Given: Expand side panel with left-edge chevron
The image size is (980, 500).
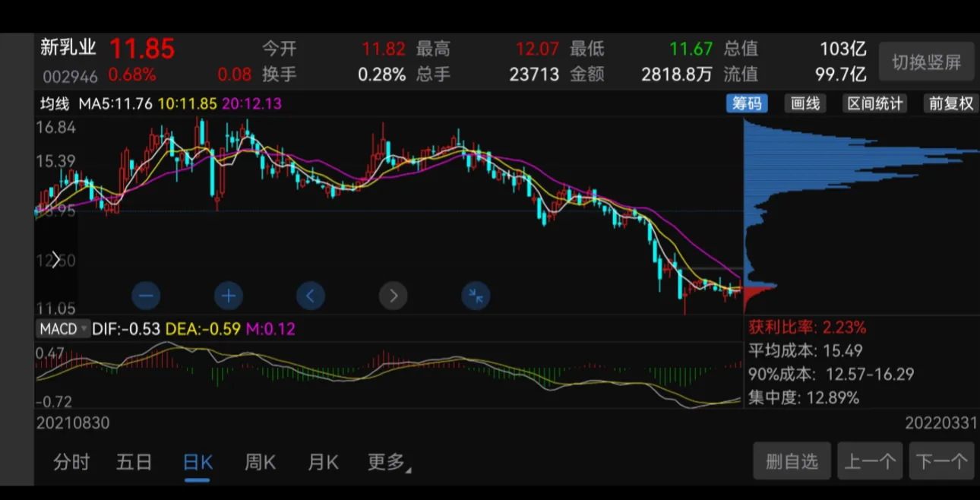Looking at the screenshot, I should pos(55,260).
